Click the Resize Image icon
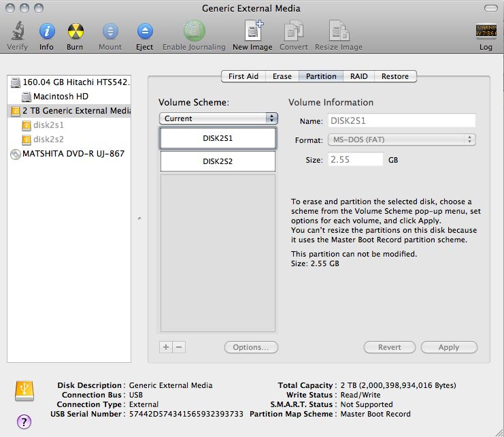The image size is (504, 437). [339, 31]
